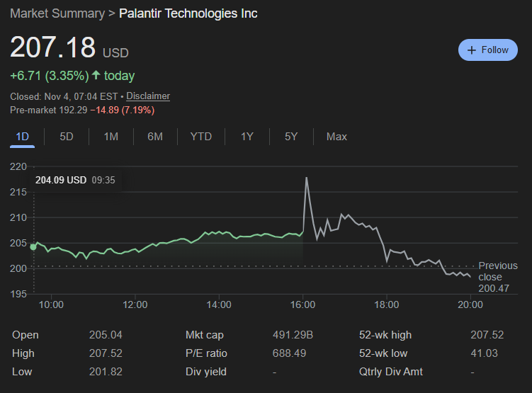Image resolution: width=532 pixels, height=393 pixels.
Task: Switch to the 1M tab
Action: coord(111,136)
